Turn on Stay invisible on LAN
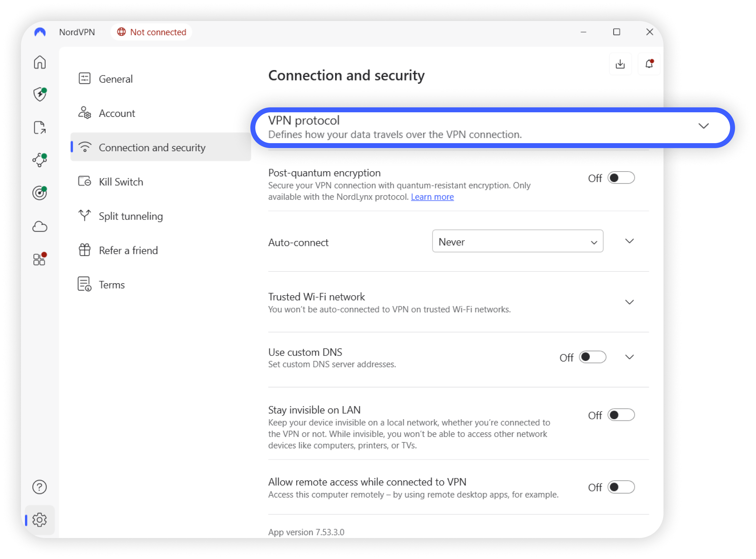The width and height of the screenshot is (756, 559). pyautogui.click(x=621, y=415)
